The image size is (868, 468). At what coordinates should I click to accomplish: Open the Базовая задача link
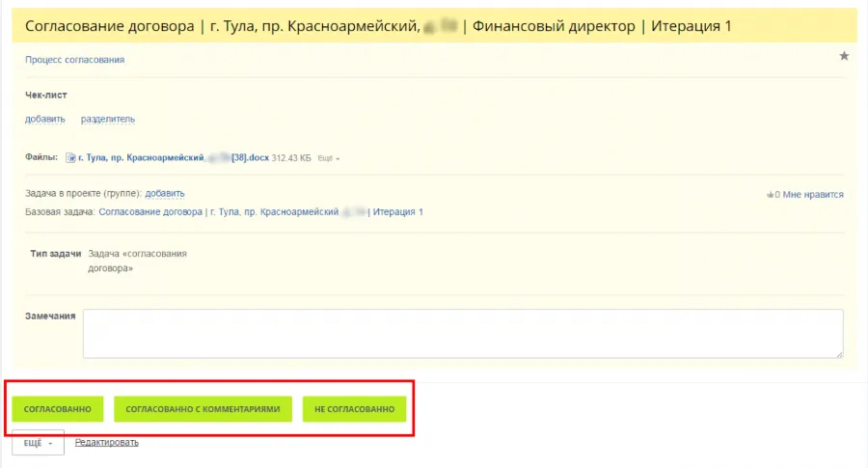pos(260,211)
